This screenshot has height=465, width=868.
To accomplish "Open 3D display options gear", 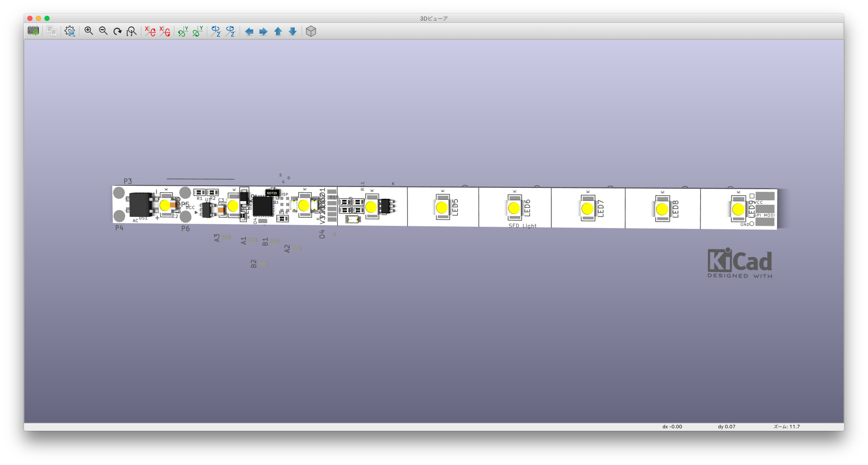I will [x=70, y=31].
